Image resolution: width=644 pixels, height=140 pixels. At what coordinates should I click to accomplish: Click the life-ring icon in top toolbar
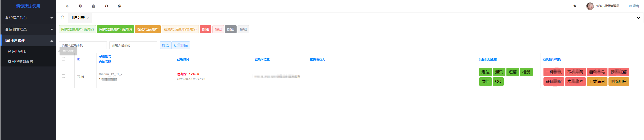(80, 6)
